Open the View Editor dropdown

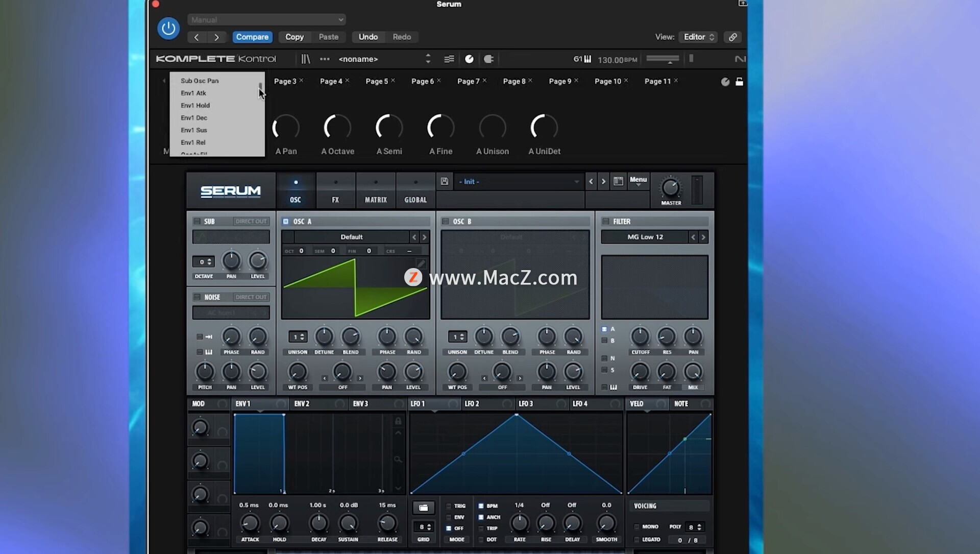[x=698, y=37]
